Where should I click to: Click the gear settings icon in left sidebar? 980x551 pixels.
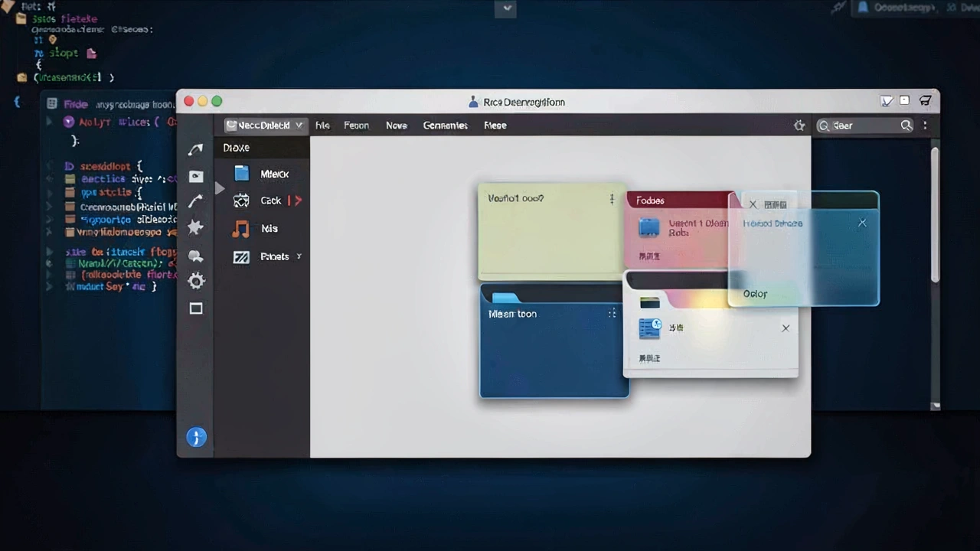196,282
